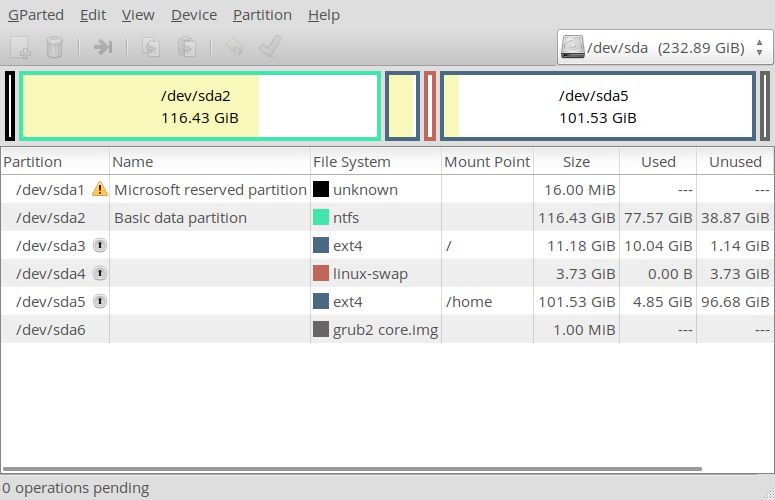
Task: Click the hard disk icon in device selector
Action: click(x=572, y=47)
